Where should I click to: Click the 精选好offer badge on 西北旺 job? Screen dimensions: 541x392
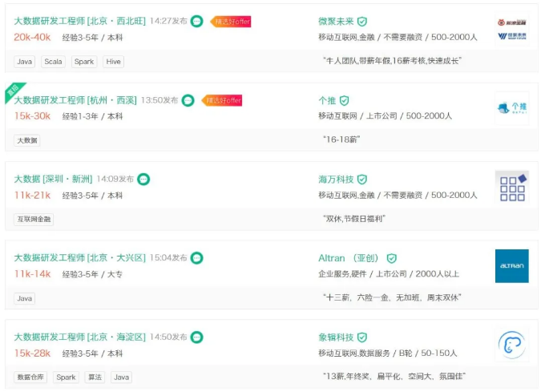pyautogui.click(x=231, y=22)
